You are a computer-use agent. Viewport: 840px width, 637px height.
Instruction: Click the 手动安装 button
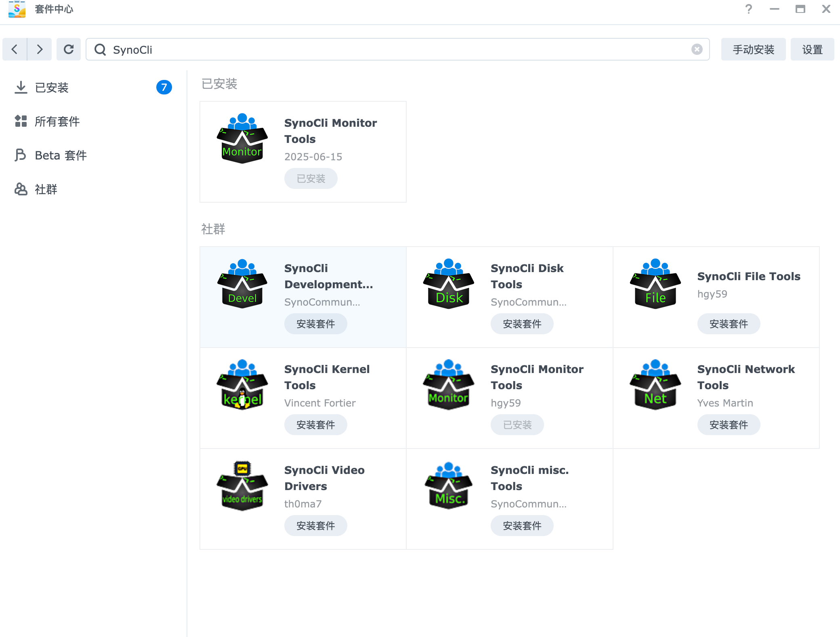coord(753,49)
